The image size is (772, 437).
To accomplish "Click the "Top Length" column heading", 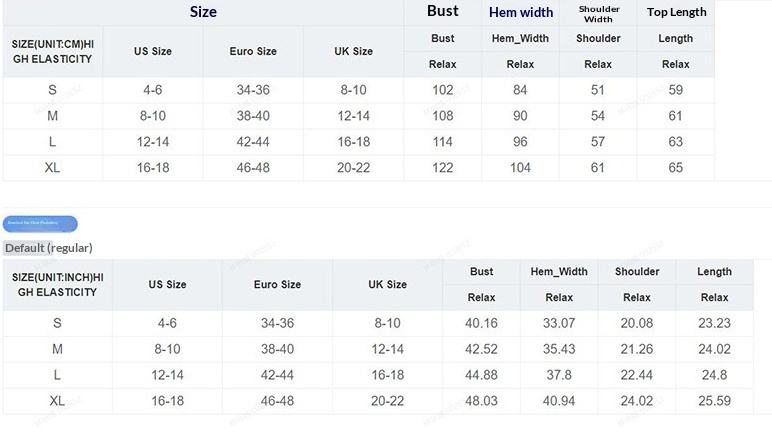I will coord(676,12).
